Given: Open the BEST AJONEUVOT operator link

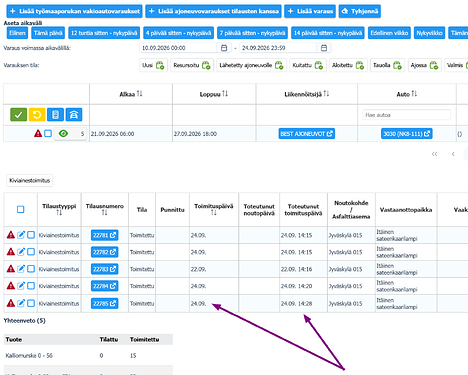Looking at the screenshot, I should point(307,134).
